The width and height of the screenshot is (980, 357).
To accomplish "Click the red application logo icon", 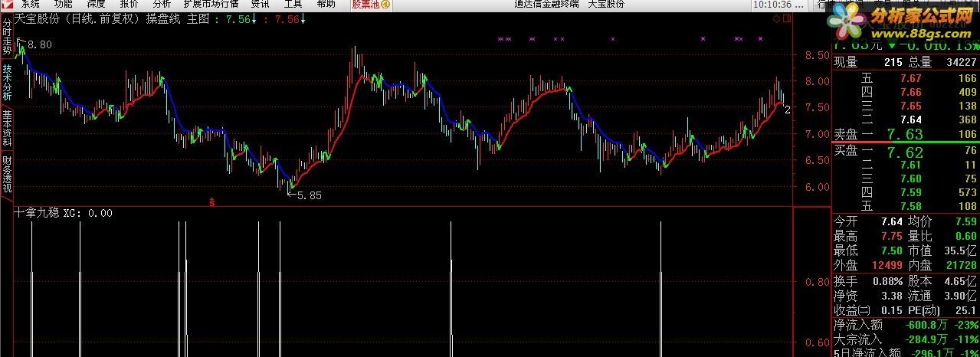I will point(7,4).
